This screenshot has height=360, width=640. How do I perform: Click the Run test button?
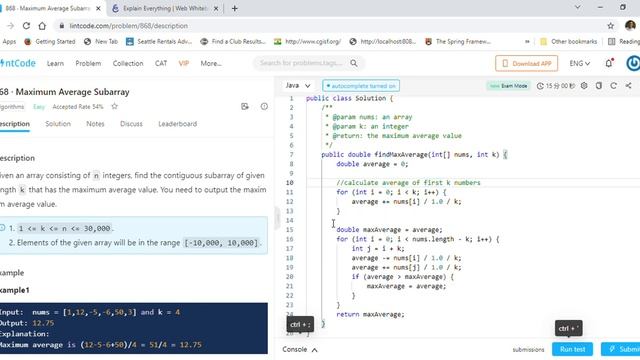pyautogui.click(x=572, y=349)
